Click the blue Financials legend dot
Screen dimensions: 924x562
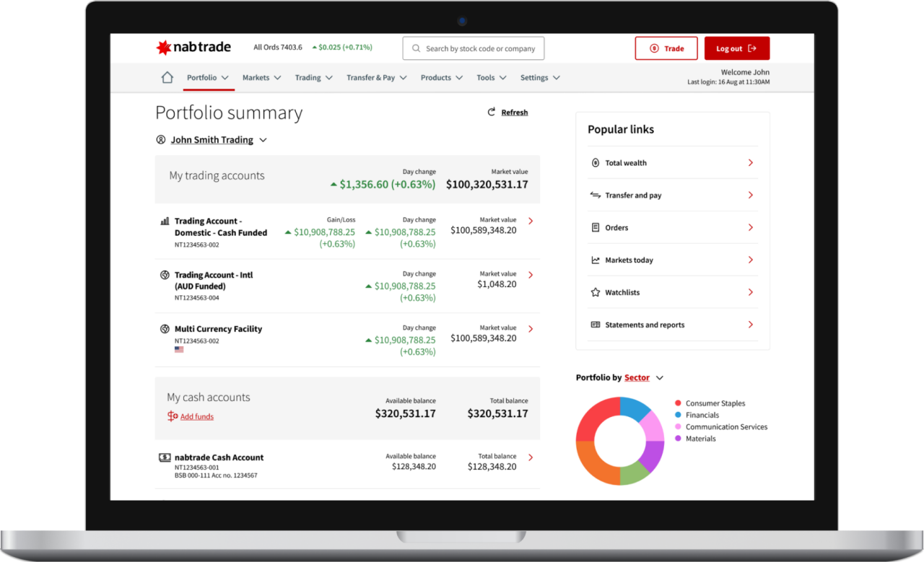[x=678, y=415]
